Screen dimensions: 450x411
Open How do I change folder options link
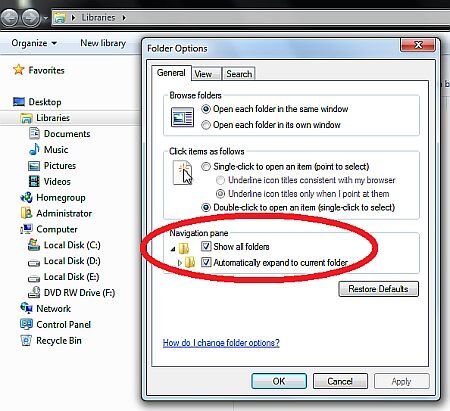pos(221,343)
